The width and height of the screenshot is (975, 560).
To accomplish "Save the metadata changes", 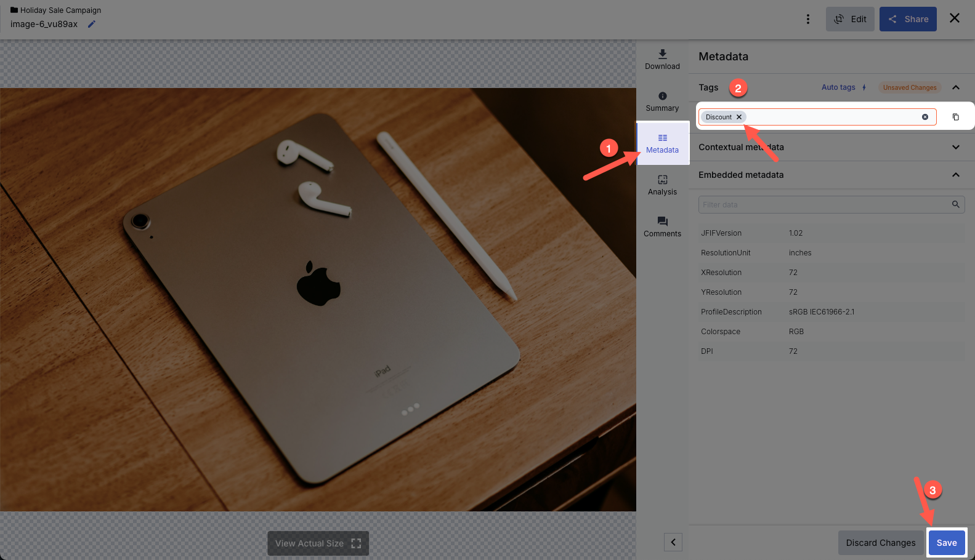I will pos(947,543).
